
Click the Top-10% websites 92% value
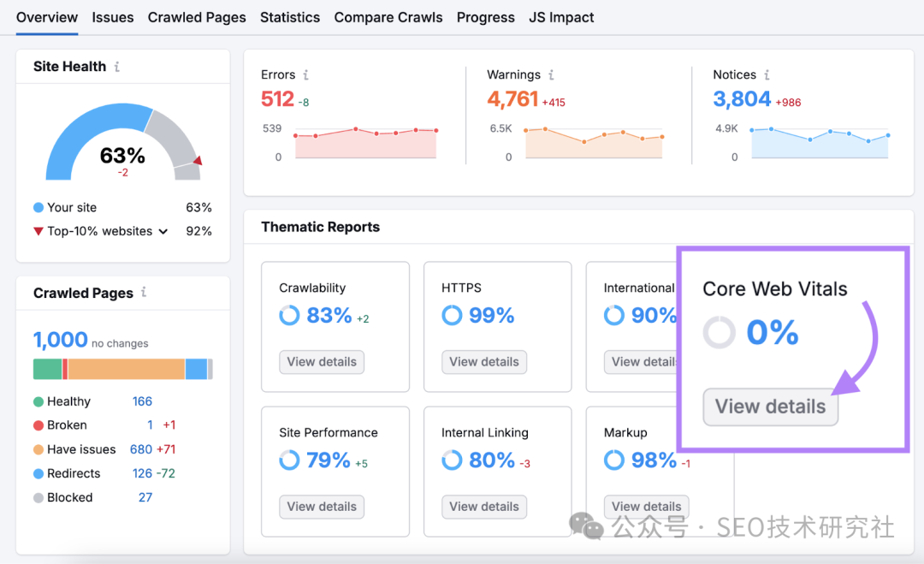pyautogui.click(x=198, y=231)
